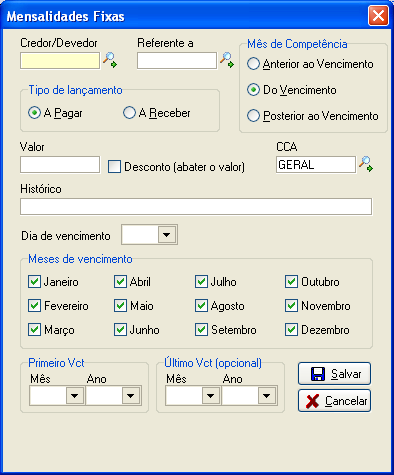Expand Último Vct Mês dropdown
394x475 pixels.
coord(210,396)
